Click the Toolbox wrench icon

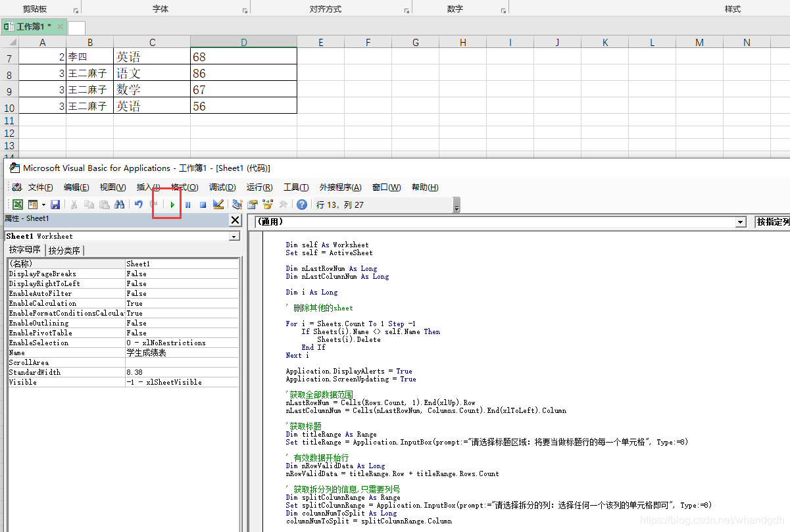(x=284, y=205)
